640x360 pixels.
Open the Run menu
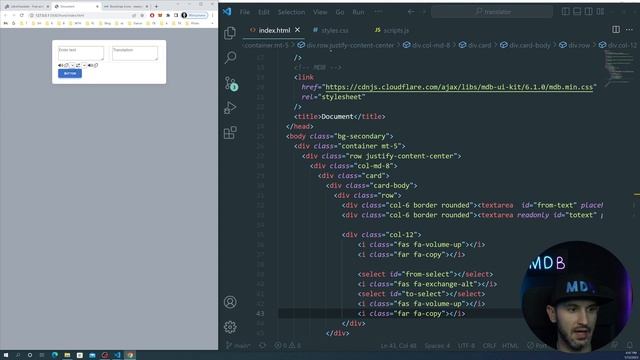tap(358, 12)
